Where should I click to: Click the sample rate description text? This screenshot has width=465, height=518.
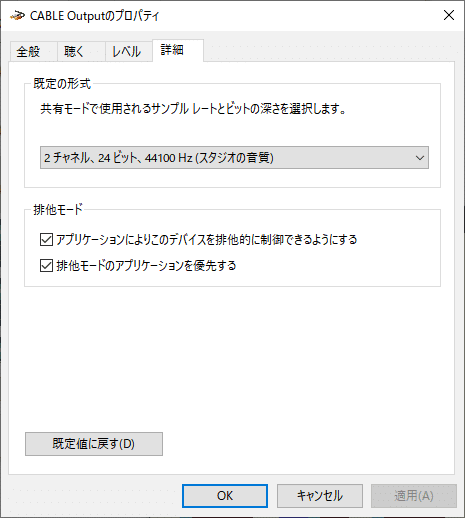(193, 109)
